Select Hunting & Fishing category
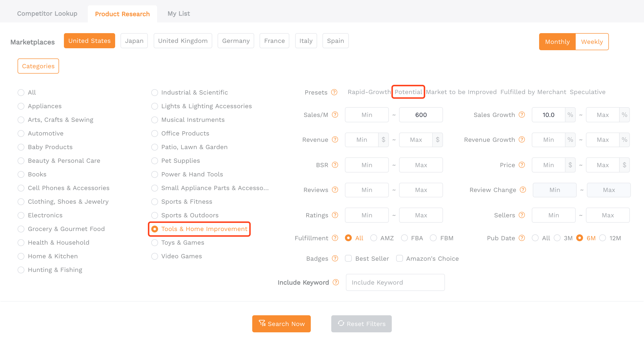Image resolution: width=644 pixels, height=345 pixels. click(x=21, y=270)
